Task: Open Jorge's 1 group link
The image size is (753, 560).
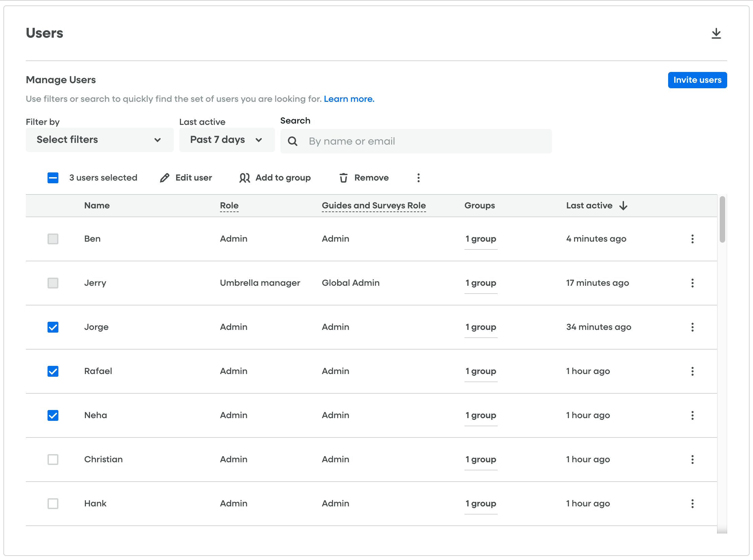Action: [x=481, y=327]
